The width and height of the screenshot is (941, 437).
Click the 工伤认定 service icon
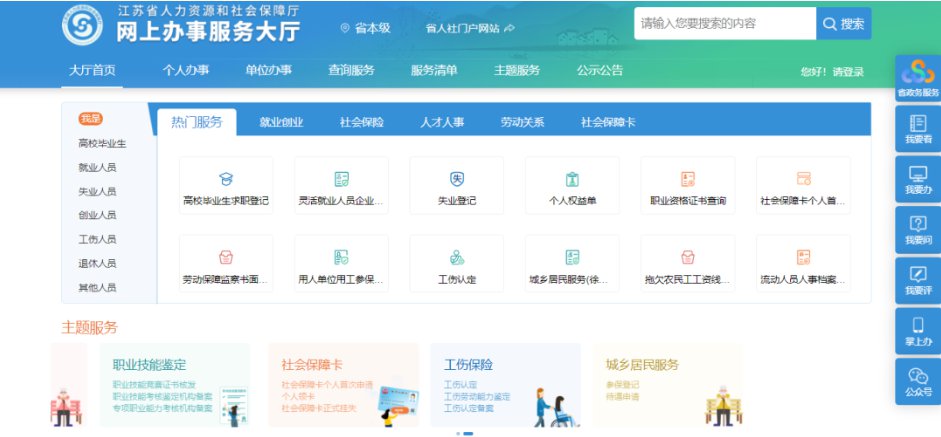[x=456, y=258]
